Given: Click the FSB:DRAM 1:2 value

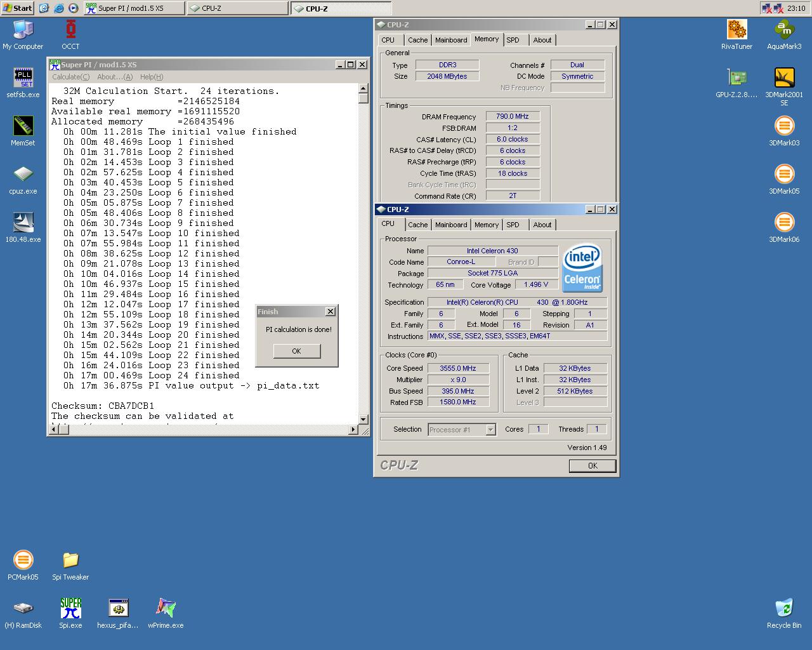Looking at the screenshot, I should 513,128.
